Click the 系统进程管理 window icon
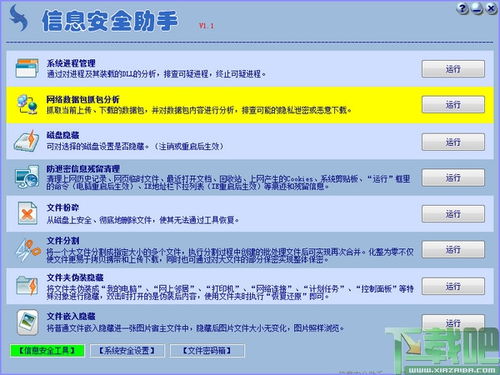This screenshot has height=375, width=500. [x=27, y=68]
